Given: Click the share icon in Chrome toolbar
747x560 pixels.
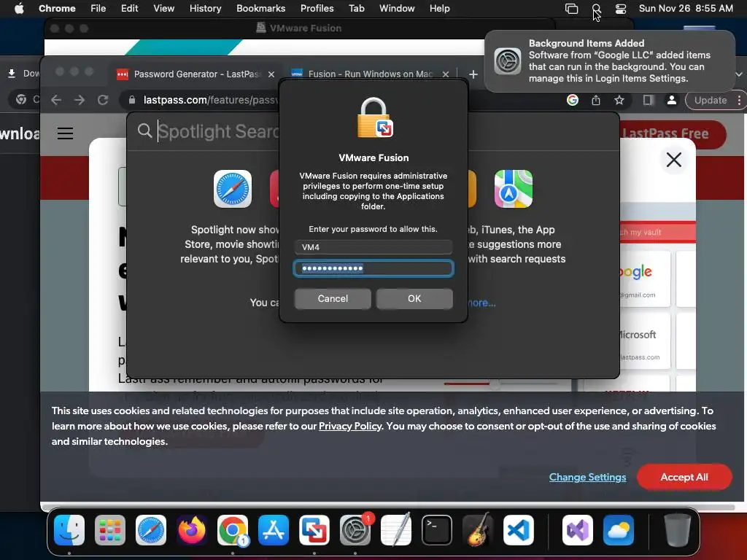Looking at the screenshot, I should coord(595,100).
